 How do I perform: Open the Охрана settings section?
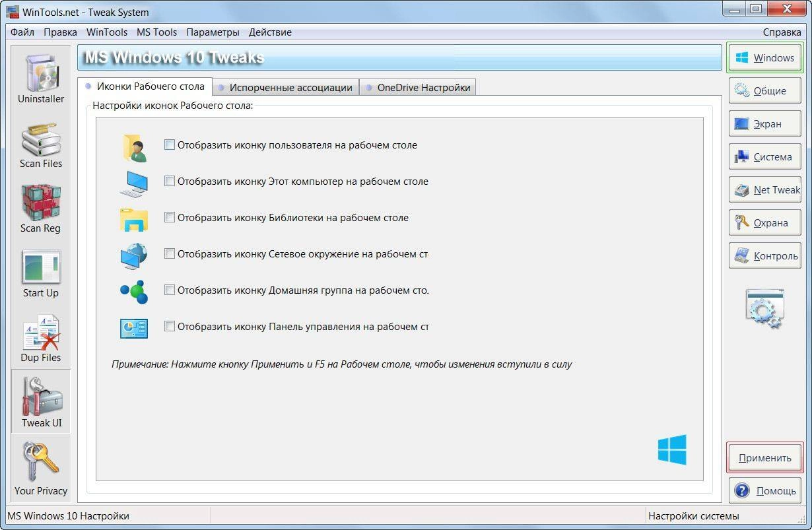coord(764,222)
